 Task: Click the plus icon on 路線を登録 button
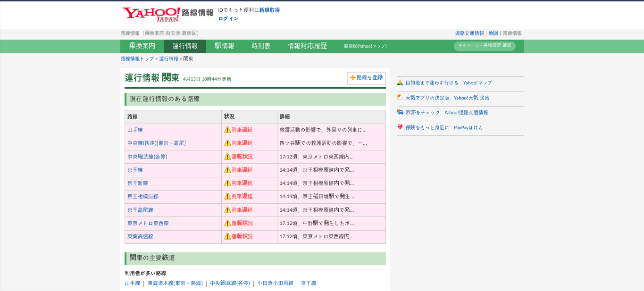tap(352, 78)
